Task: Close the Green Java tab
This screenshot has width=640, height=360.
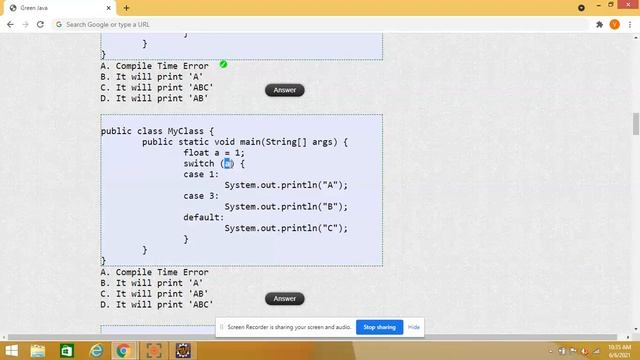Action: (108, 8)
